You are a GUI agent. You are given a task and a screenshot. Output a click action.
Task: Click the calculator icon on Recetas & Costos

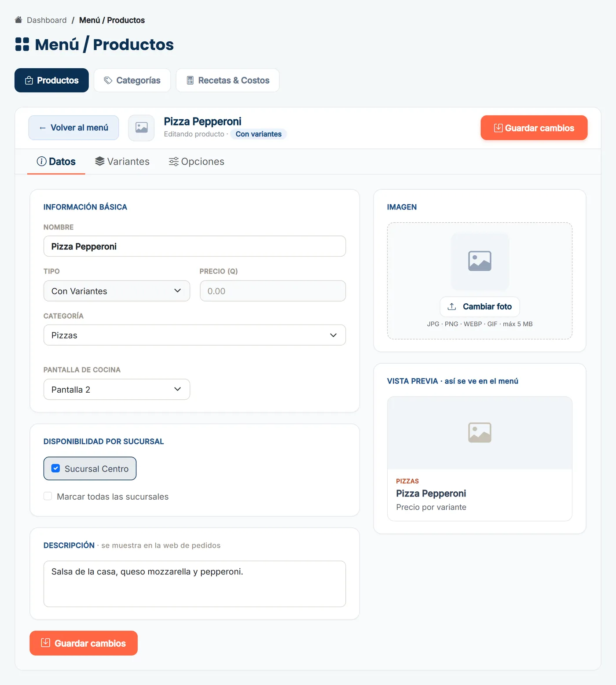(190, 80)
